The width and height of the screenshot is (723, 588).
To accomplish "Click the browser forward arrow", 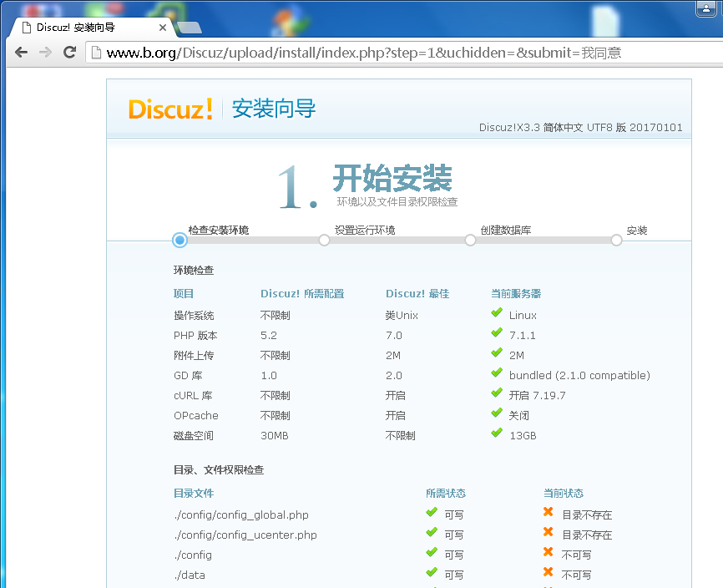I will click(x=45, y=53).
